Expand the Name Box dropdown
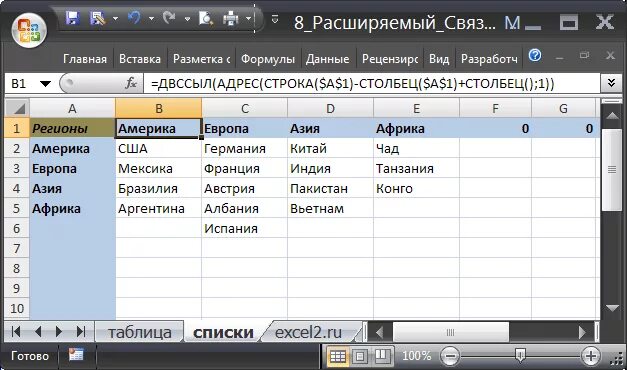 tap(45, 84)
